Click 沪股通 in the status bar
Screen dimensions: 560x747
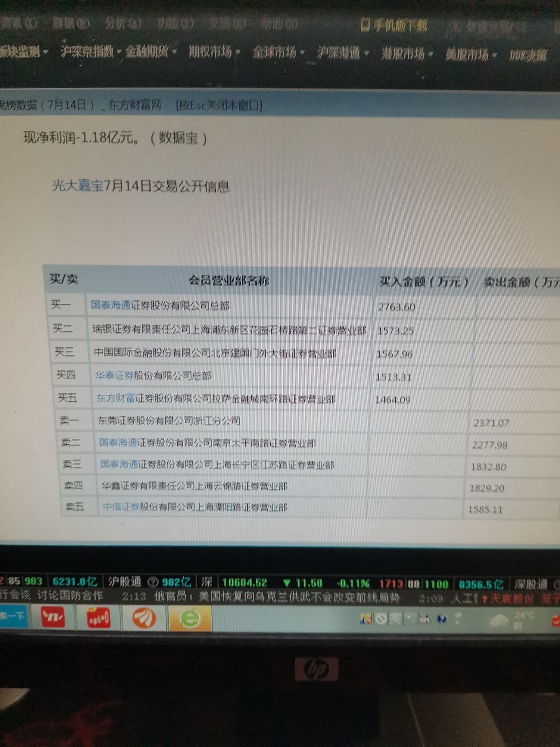click(x=125, y=581)
